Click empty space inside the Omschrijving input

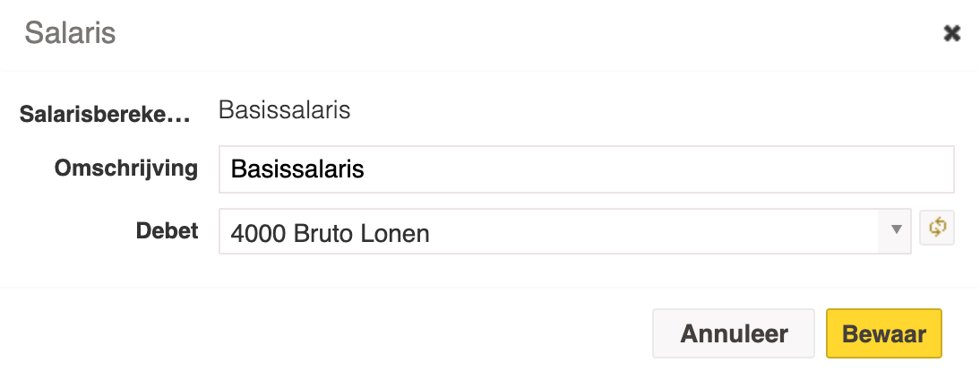click(657, 169)
